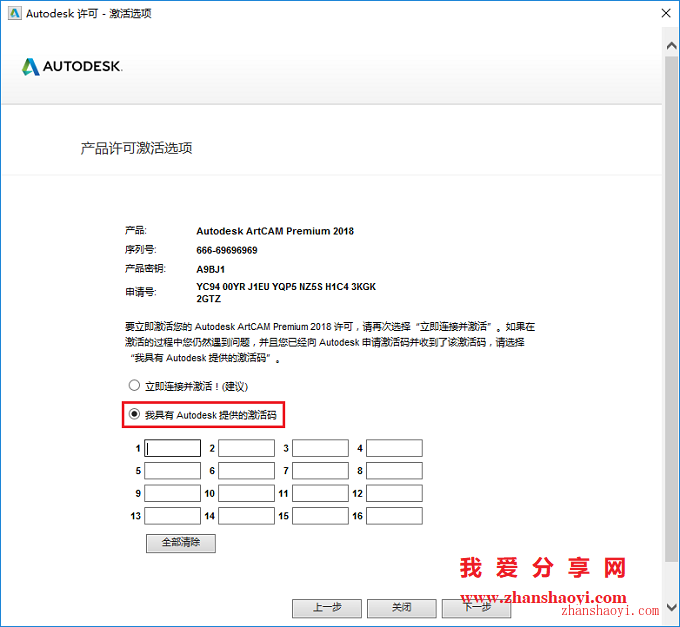This screenshot has width=680, height=627.
Task: Click the product key A9BJ1
Action: [x=210, y=269]
